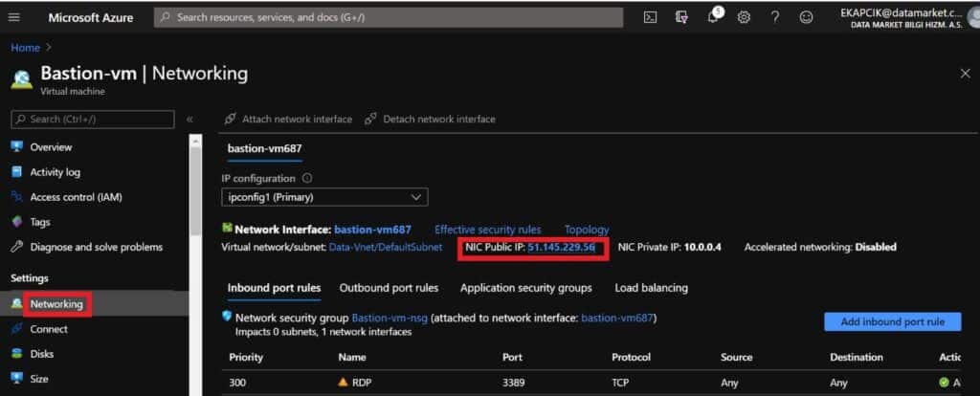Click the sidebar Search (Ctrl+/) field

click(x=93, y=119)
